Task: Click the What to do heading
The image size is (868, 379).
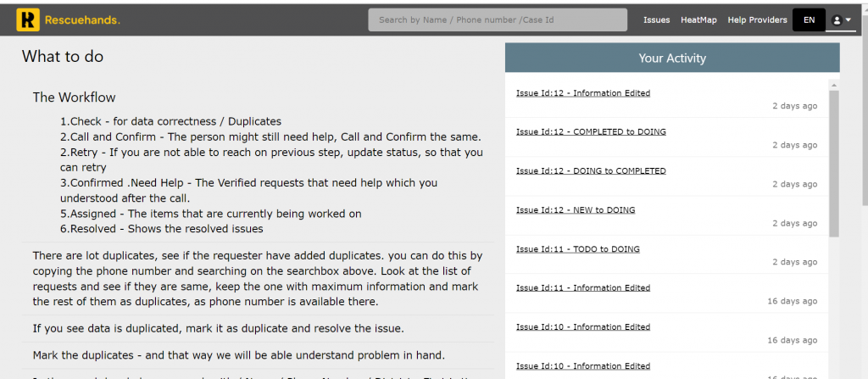Action: 63,57
